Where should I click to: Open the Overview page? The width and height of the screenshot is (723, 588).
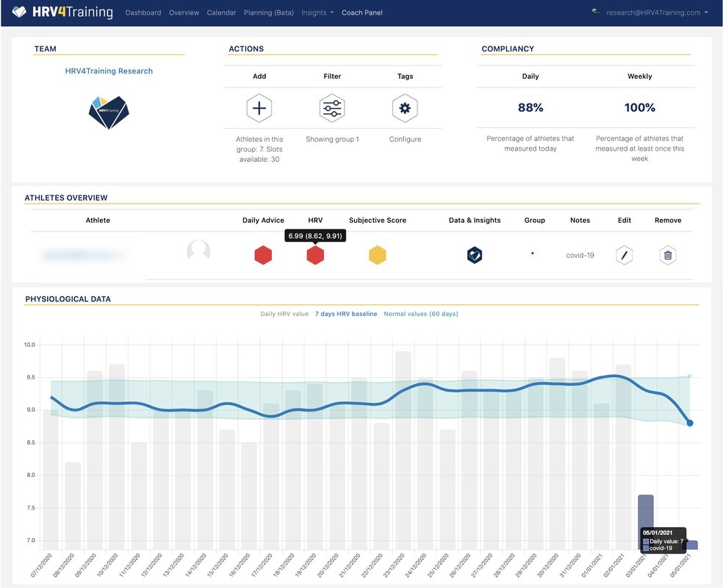tap(184, 12)
